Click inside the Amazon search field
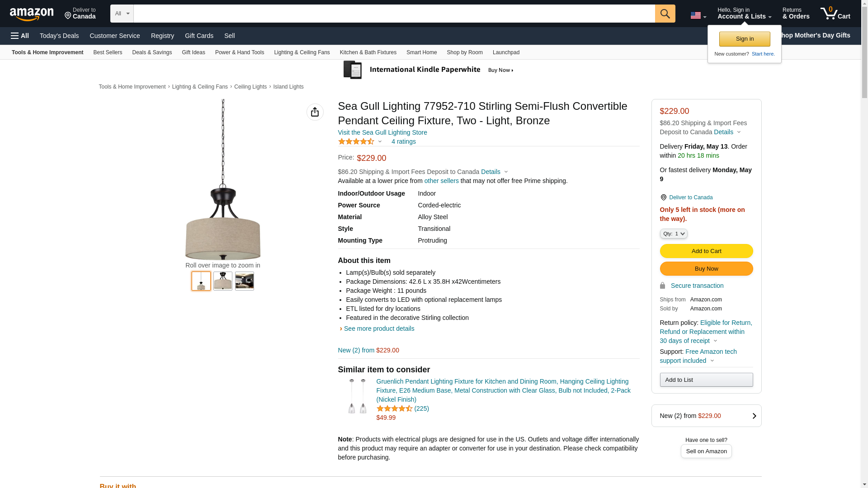Image resolution: width=868 pixels, height=488 pixels. tap(394, 14)
